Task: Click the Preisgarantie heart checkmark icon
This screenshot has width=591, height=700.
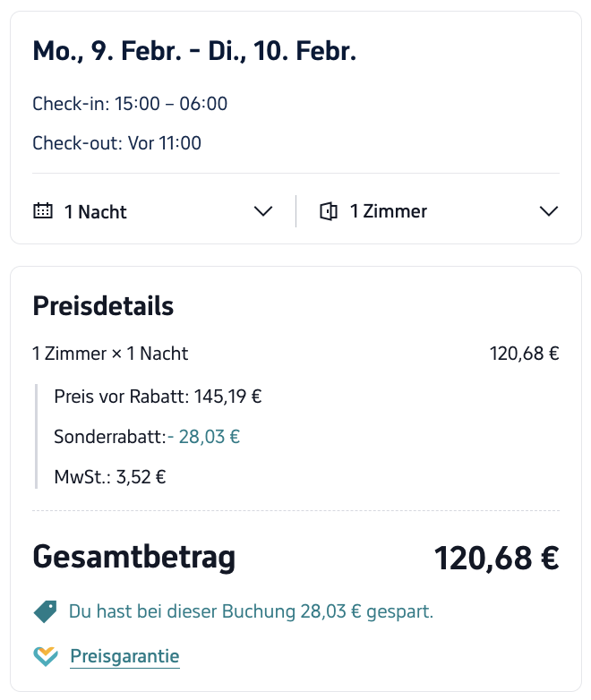Action: tap(45, 656)
